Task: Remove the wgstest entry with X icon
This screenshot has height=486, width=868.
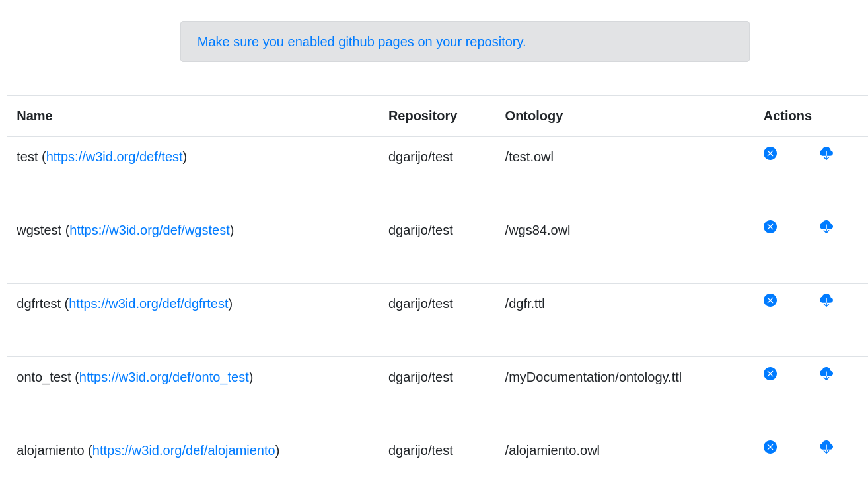Action: coord(770,227)
